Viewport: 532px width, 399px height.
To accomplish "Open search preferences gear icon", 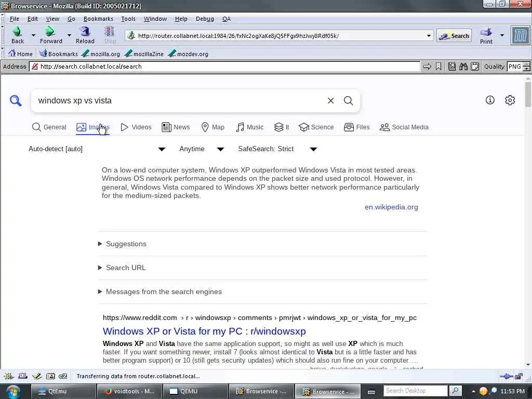I will pos(510,100).
